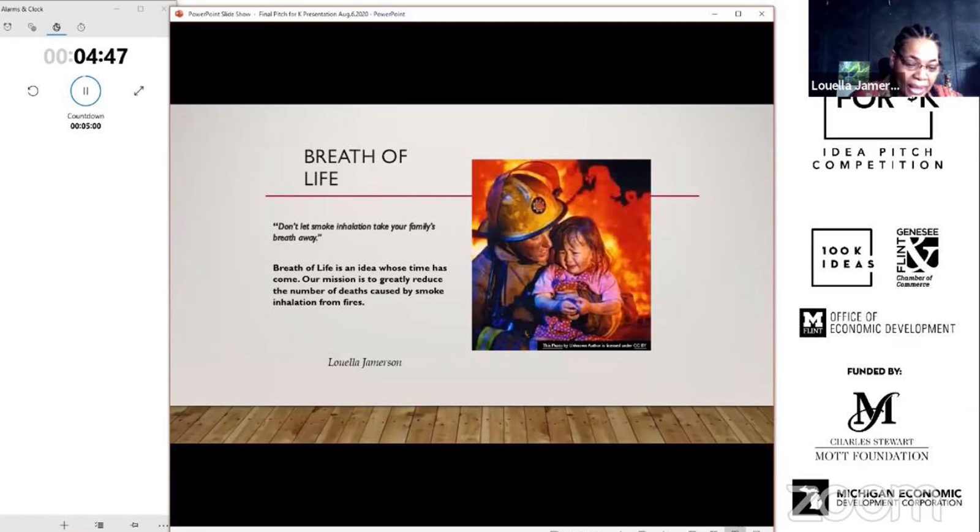
Task: Click the Breath of Life slide title
Action: pos(355,167)
